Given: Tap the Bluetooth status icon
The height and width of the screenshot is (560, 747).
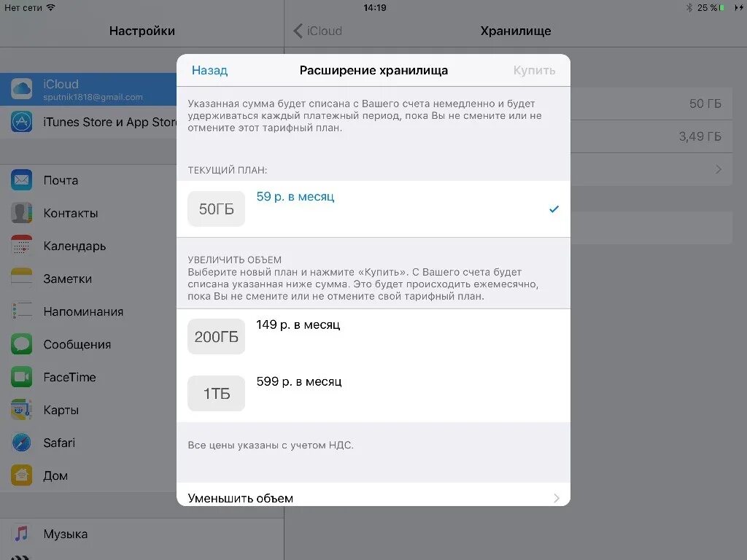Looking at the screenshot, I should tap(689, 7).
